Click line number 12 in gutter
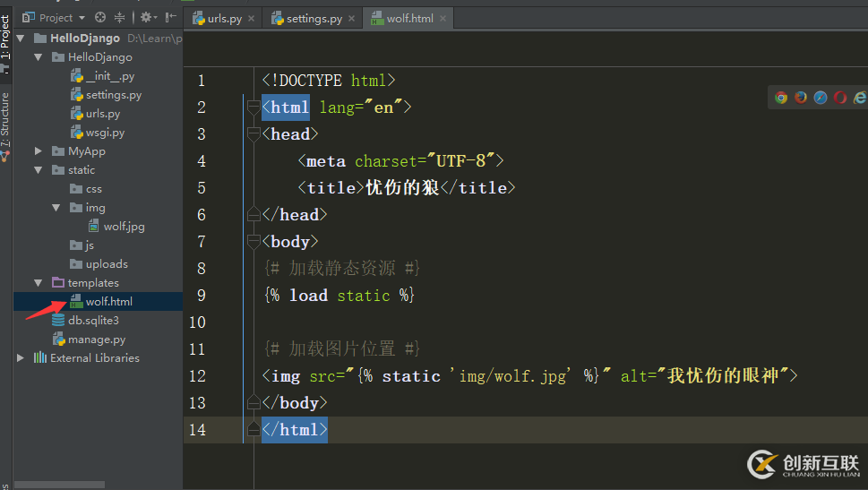 coord(198,376)
